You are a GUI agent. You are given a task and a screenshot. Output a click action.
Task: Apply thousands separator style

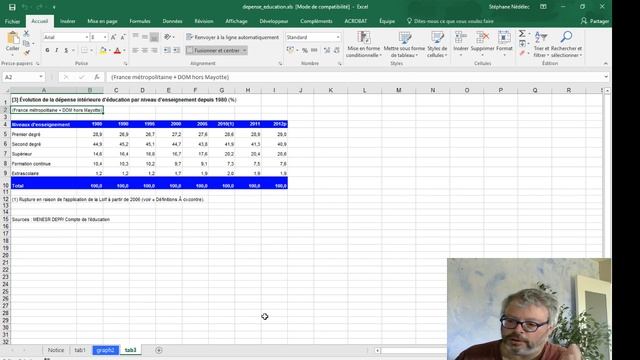point(314,50)
